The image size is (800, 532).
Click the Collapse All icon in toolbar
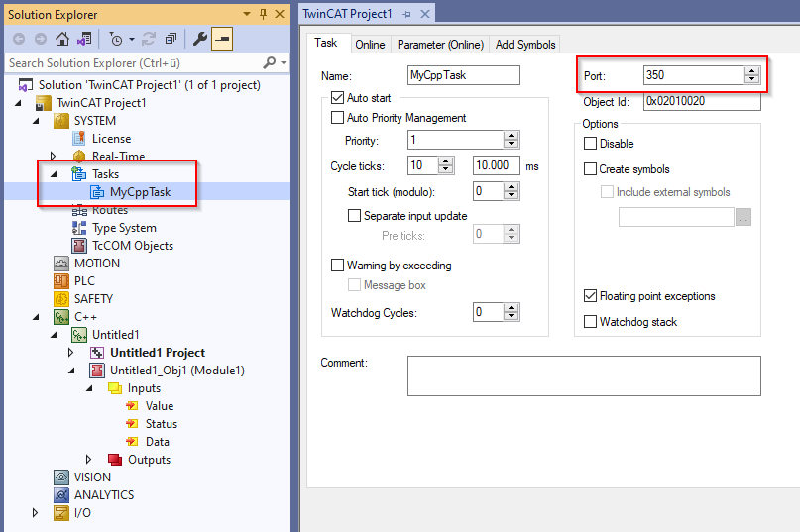[x=171, y=39]
